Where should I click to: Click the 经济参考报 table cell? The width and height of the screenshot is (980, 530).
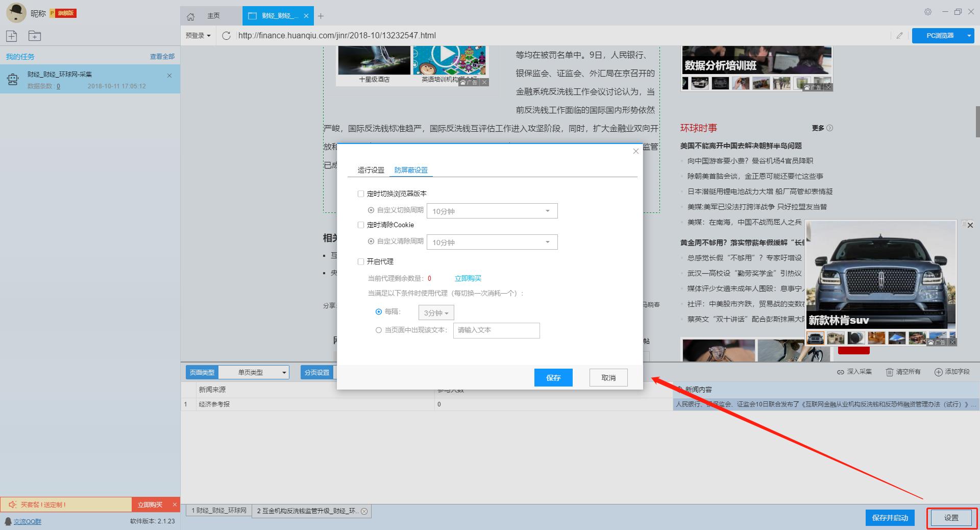coord(315,404)
